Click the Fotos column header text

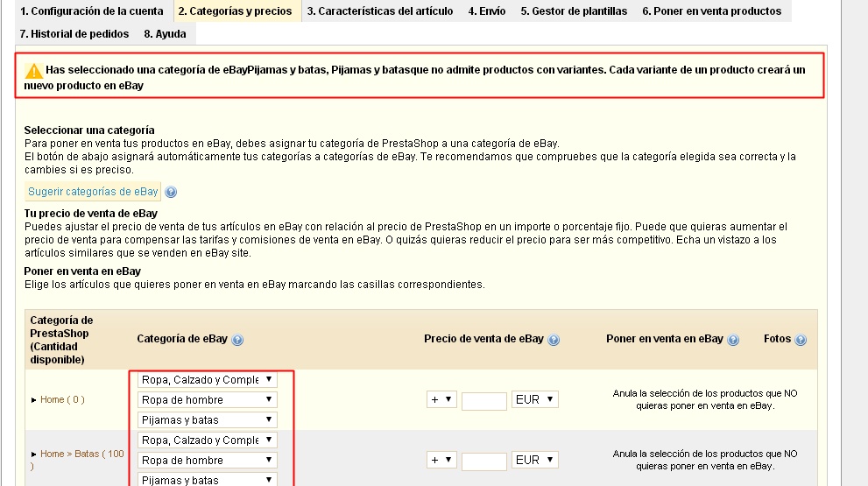pyautogui.click(x=777, y=339)
